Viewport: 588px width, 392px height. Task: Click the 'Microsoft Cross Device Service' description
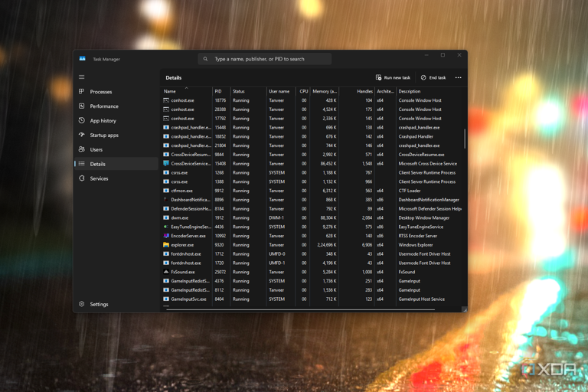(427, 164)
